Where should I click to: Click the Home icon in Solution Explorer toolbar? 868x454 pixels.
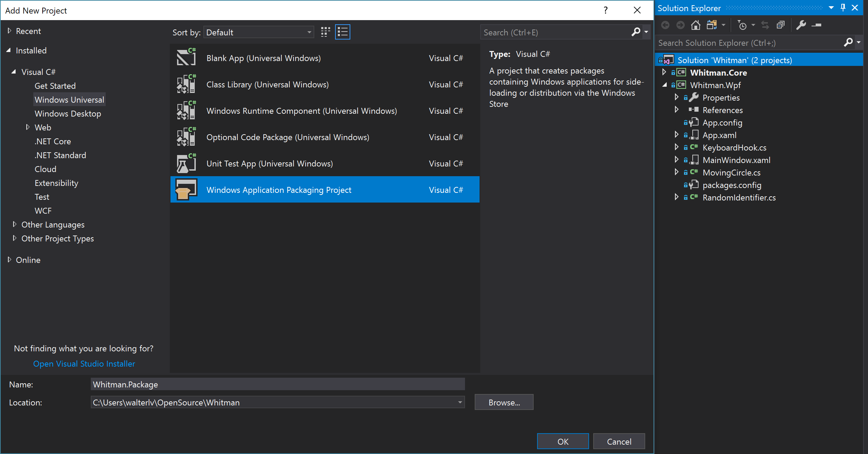pyautogui.click(x=695, y=25)
